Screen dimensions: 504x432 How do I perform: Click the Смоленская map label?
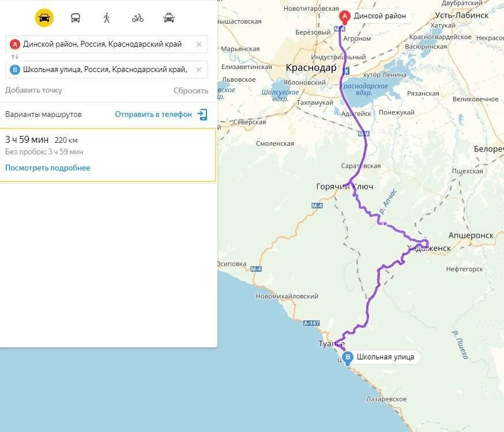pos(275,143)
